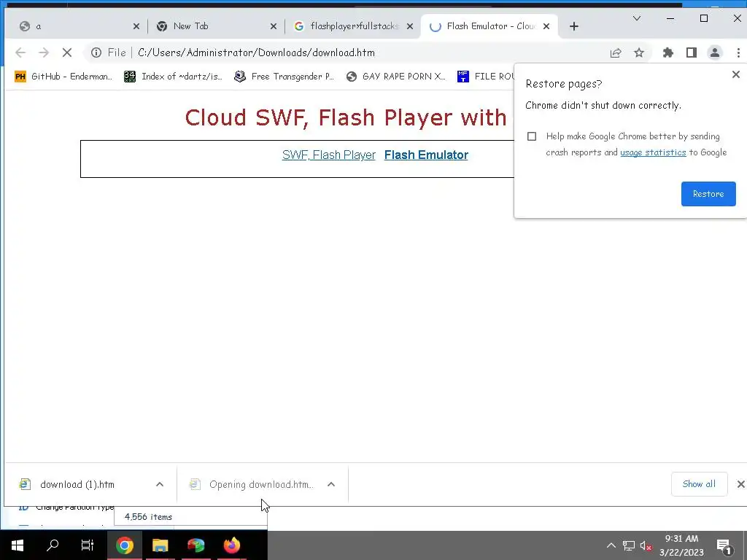Close the downloads bar
Image resolution: width=747 pixels, height=560 pixels.
coord(740,484)
